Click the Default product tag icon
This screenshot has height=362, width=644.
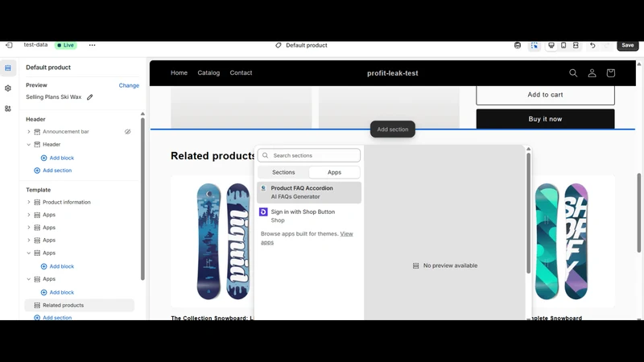[x=278, y=45]
